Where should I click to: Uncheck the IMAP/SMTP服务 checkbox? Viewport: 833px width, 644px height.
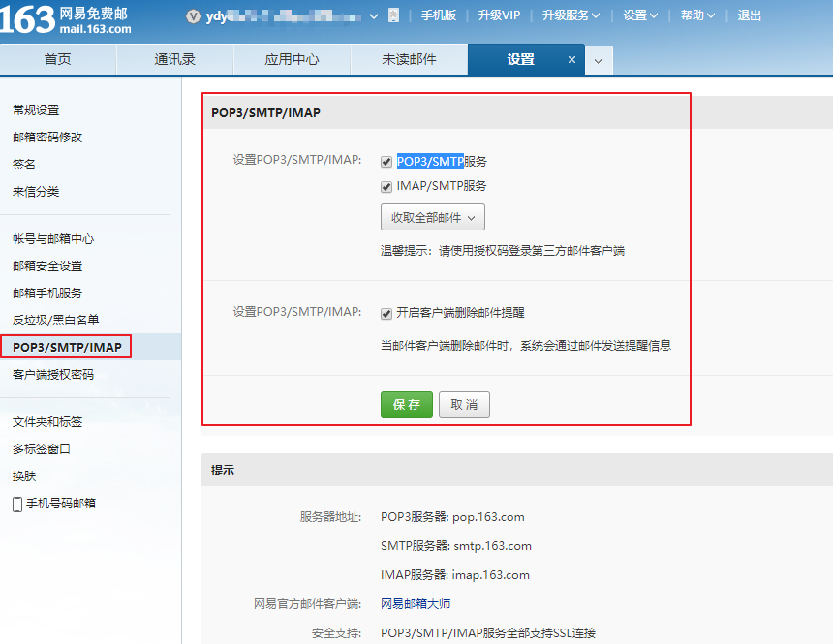click(x=386, y=187)
